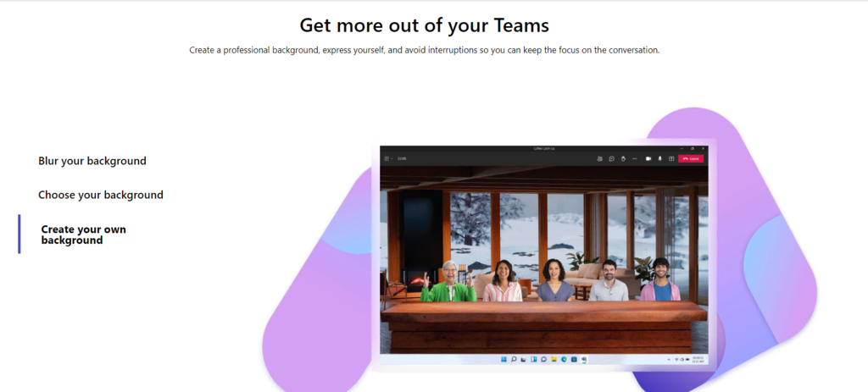Open the meeting view layout dropdown

388,158
